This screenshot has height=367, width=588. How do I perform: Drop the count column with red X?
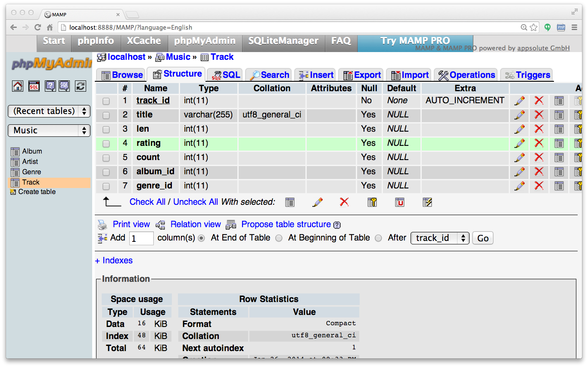pos(539,157)
